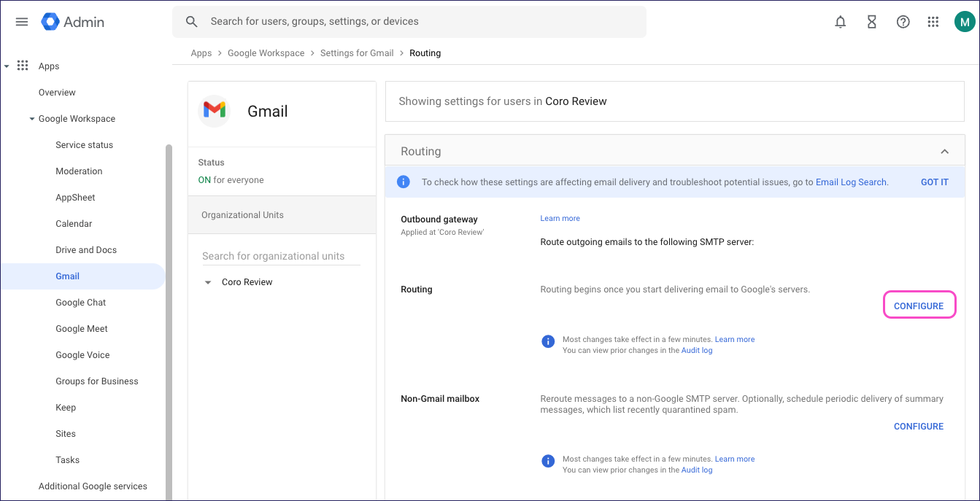Collapse the Routing section chevron
Screen dimensions: 980x501
point(944,152)
